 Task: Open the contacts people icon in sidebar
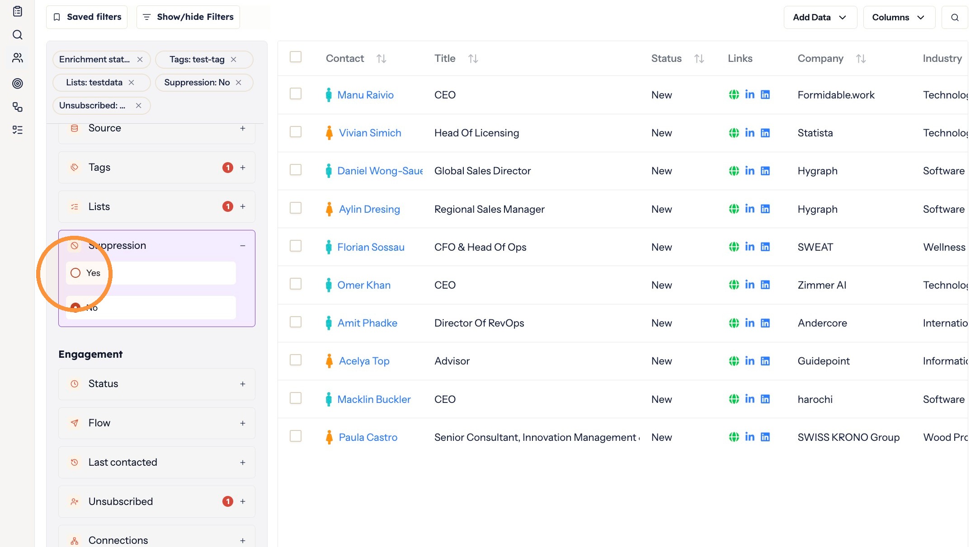[x=18, y=58]
